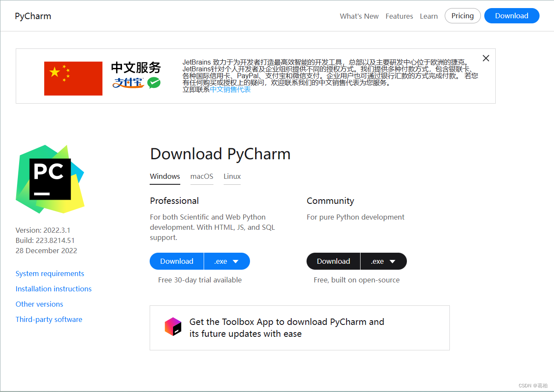Open Learn in top navigation

429,16
